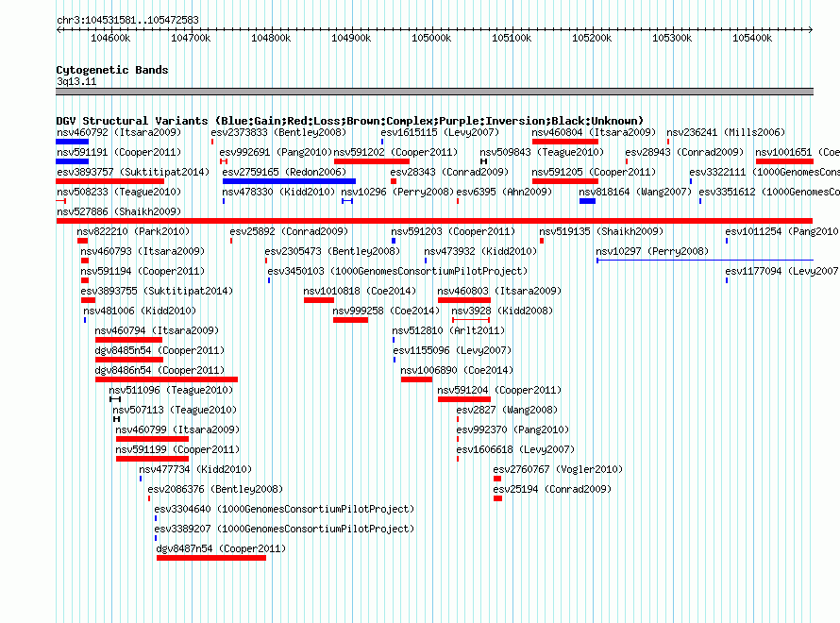840x623 pixels.
Task: Click esv3351612 variant label
Action: pyautogui.click(x=769, y=192)
